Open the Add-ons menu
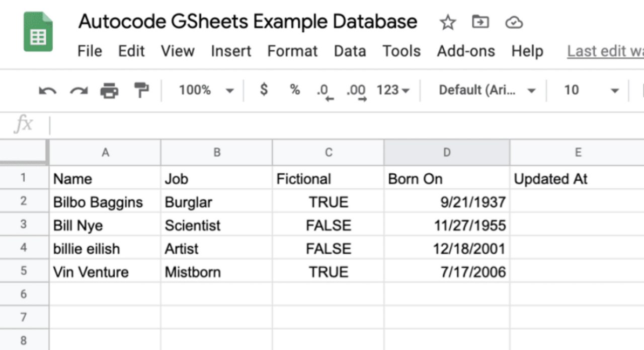The image size is (644, 350). [466, 51]
